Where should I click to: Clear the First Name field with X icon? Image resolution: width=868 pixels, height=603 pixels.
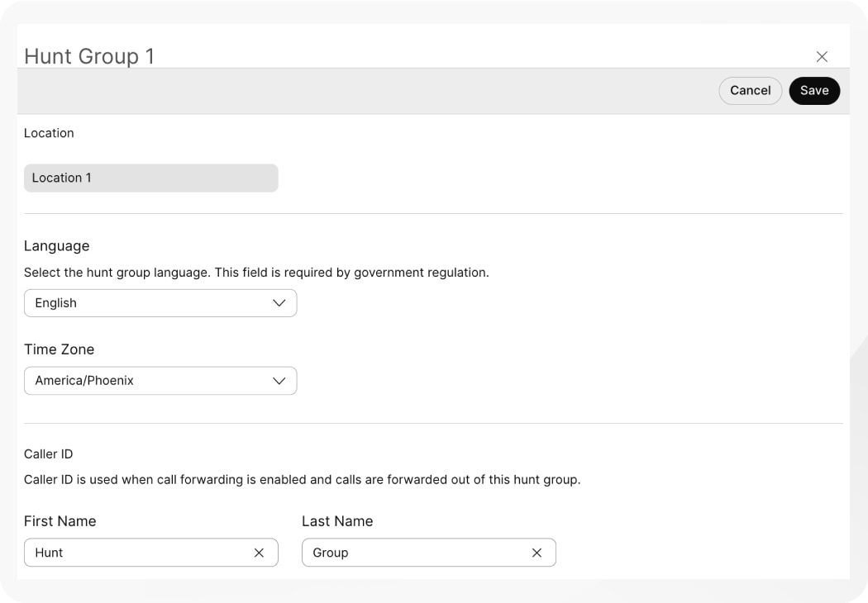point(259,553)
